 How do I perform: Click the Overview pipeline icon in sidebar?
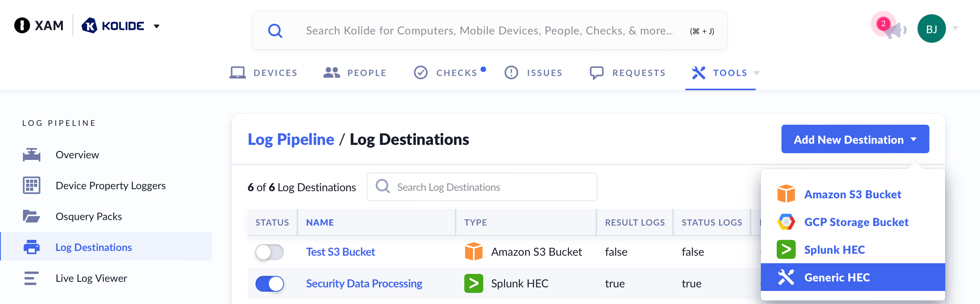(32, 155)
